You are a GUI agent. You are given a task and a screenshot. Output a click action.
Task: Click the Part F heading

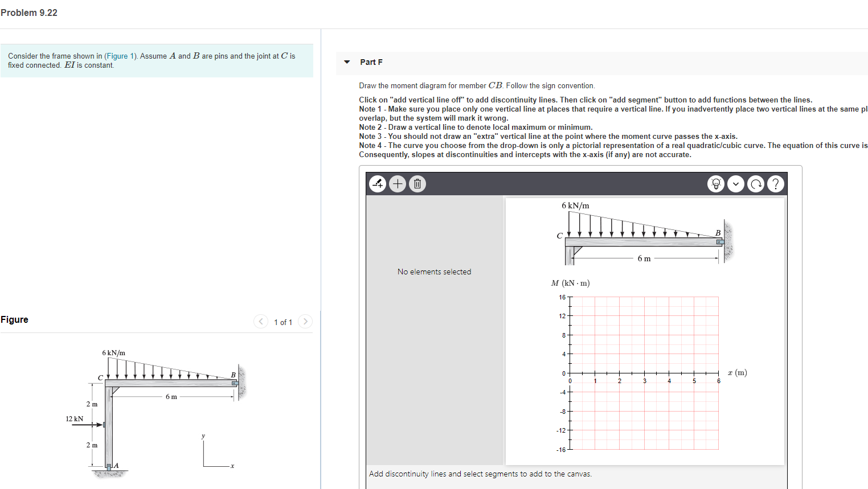click(371, 62)
